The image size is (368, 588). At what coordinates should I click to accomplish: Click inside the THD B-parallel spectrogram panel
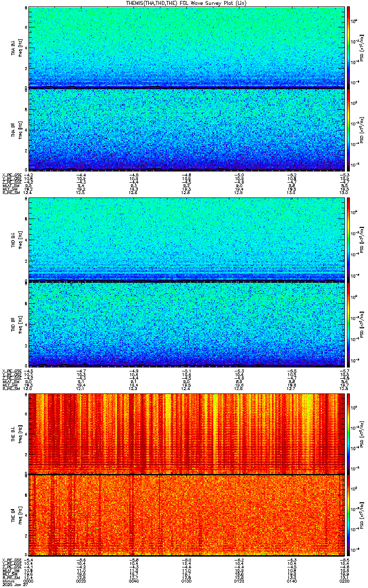(x=187, y=324)
